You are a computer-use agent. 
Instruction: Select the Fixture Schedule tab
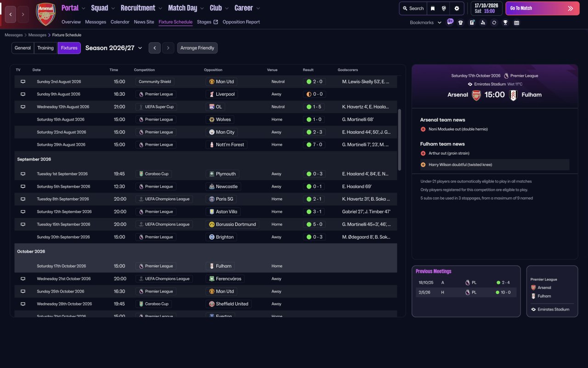point(175,22)
